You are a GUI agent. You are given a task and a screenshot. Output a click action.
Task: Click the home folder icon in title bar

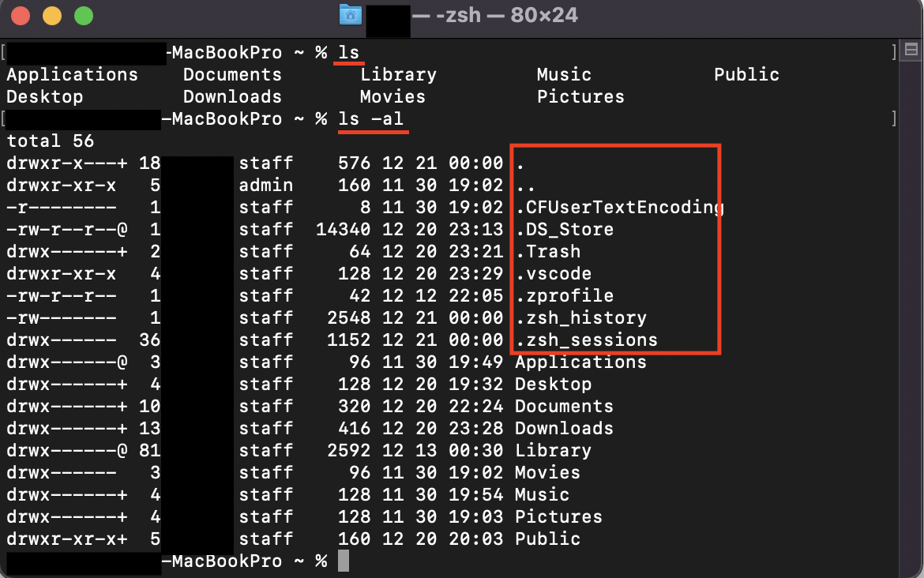350,15
